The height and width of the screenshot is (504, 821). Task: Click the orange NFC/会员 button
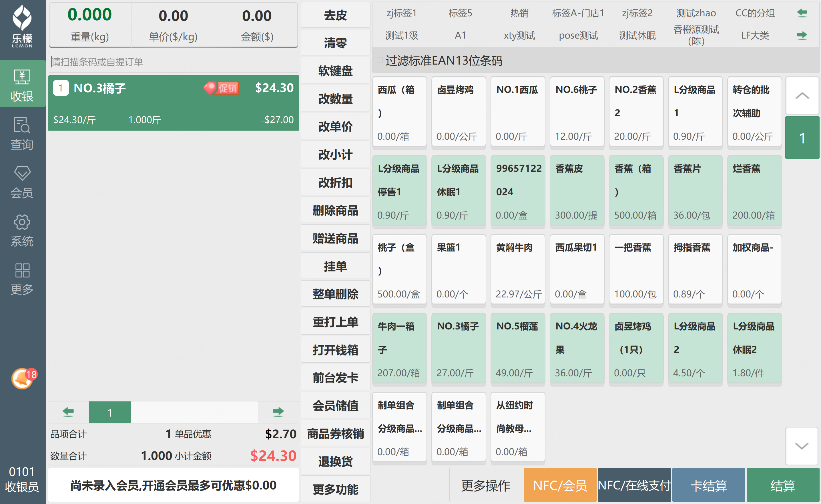tap(560, 485)
